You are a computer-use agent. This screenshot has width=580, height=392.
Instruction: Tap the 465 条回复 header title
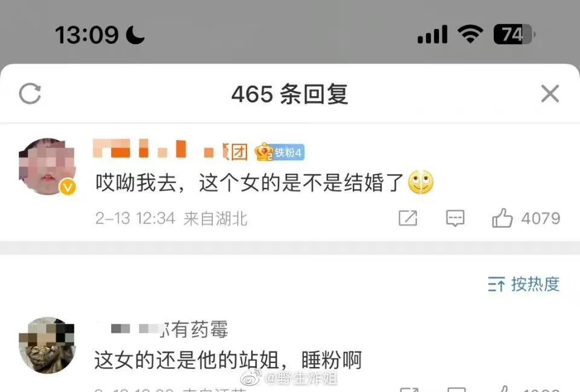(x=289, y=94)
